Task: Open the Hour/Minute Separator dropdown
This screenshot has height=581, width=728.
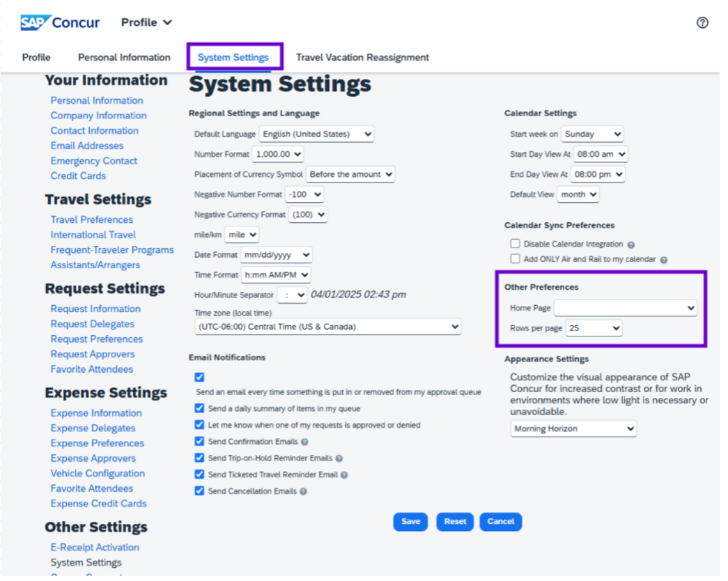Action: (292, 295)
